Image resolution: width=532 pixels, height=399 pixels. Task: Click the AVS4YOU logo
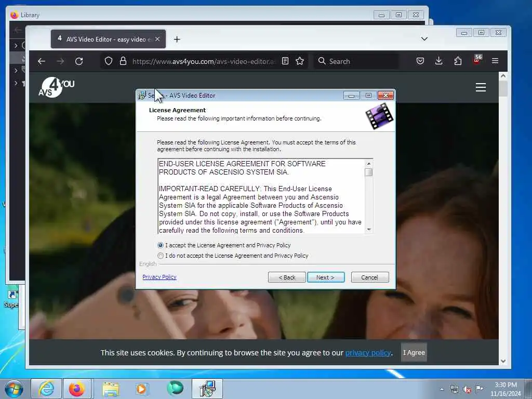point(56,87)
